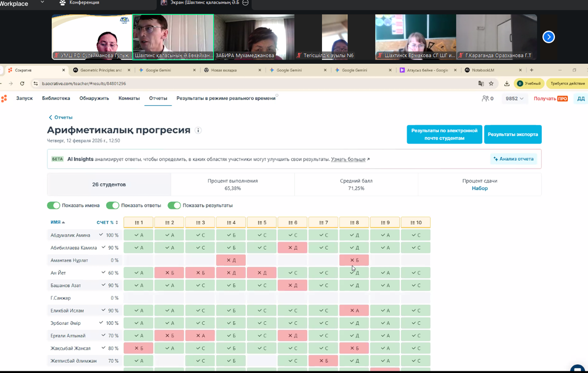Image resolution: width=588 pixels, height=373 pixels.
Task: Open the Библиотека menu item
Action: tap(56, 98)
